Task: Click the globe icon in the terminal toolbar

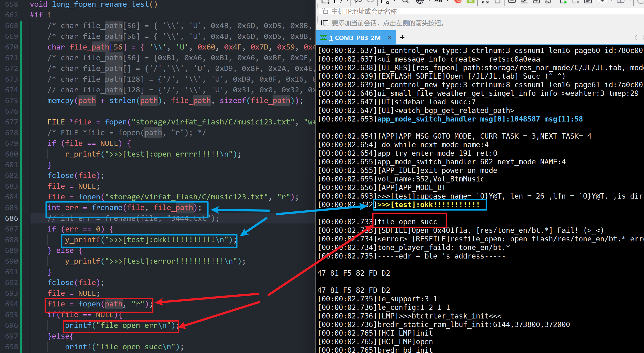Action: pos(420,1)
